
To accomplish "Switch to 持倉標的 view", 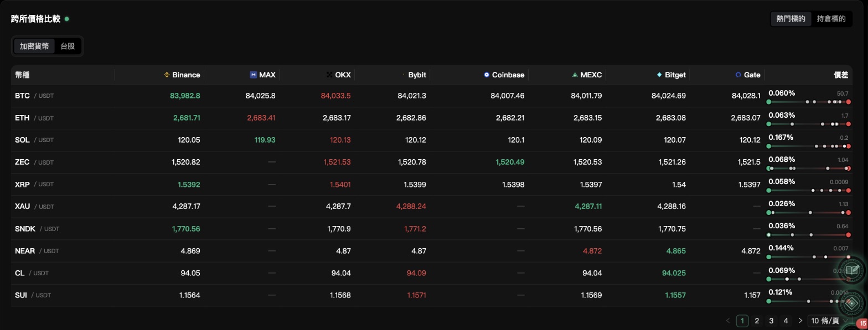I will pos(831,19).
